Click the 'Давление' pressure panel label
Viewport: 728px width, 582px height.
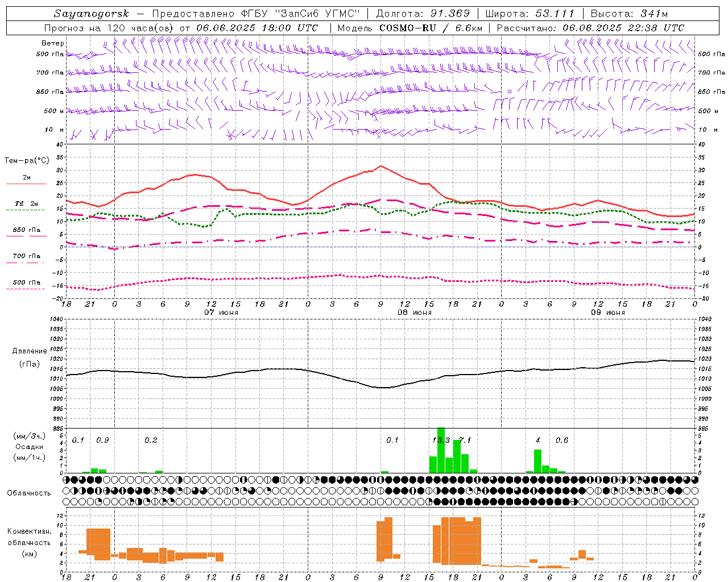(30, 351)
